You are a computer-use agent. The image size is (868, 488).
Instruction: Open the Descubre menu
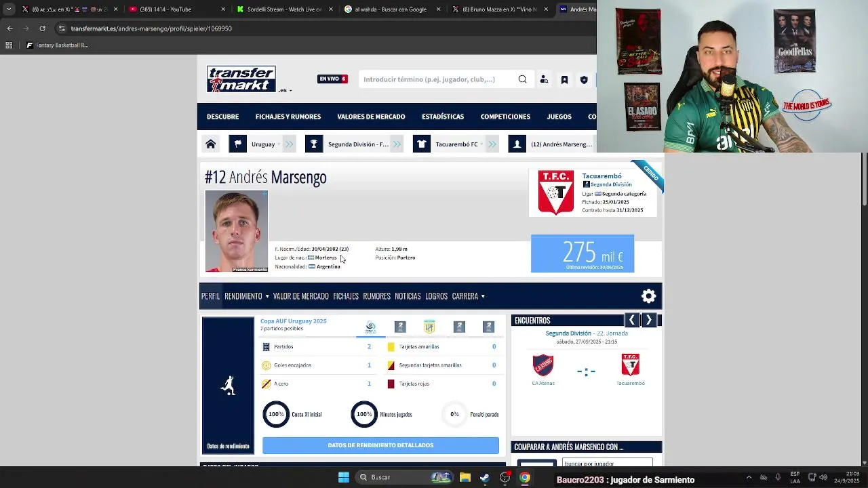(x=222, y=117)
